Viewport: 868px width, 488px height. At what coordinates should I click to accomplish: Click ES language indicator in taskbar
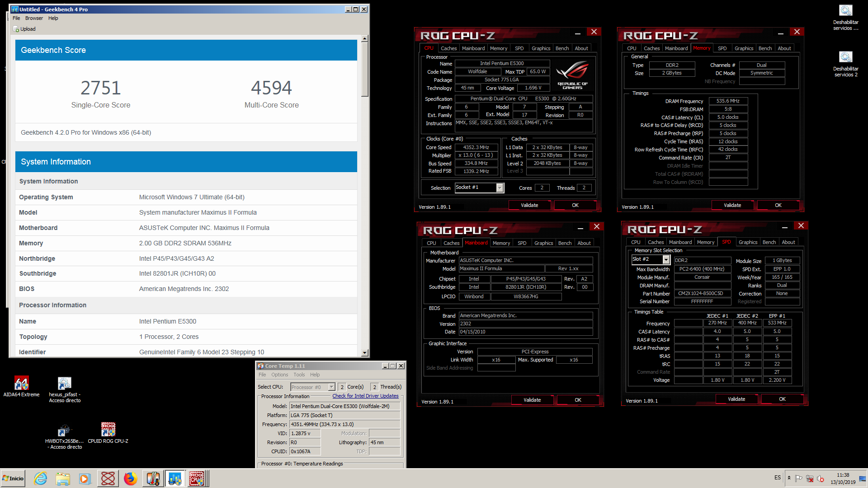(777, 478)
